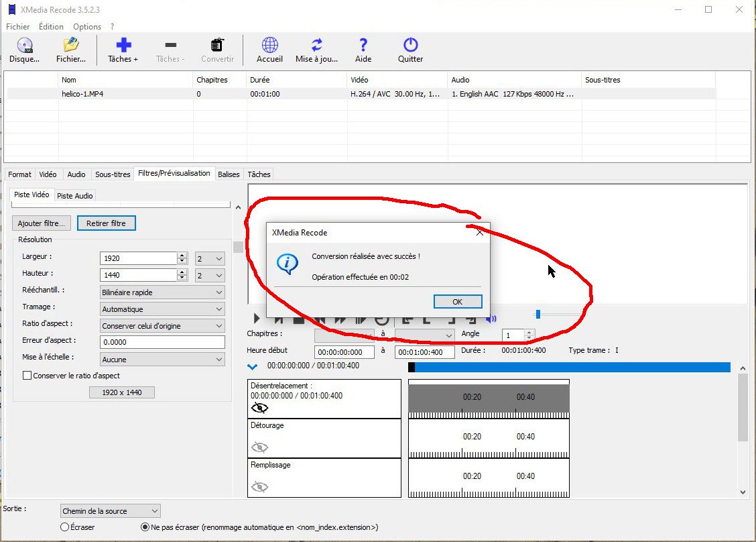
Task: Select helico-1.MP4 row in file list
Action: click(x=361, y=94)
